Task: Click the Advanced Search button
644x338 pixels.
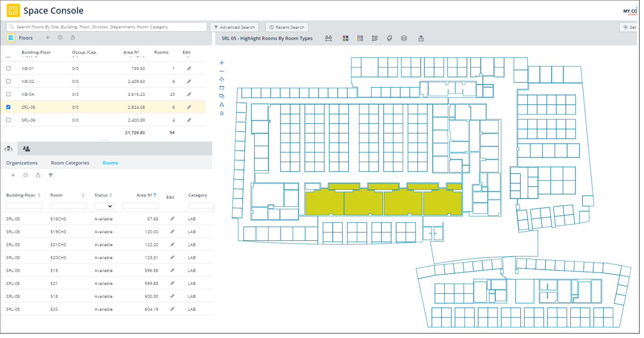Action: (234, 27)
